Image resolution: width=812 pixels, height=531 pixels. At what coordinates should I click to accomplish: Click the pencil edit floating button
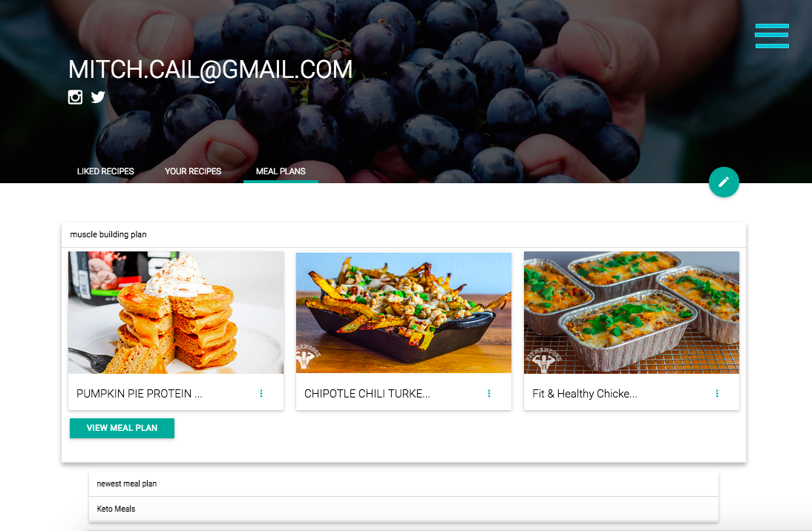click(724, 182)
